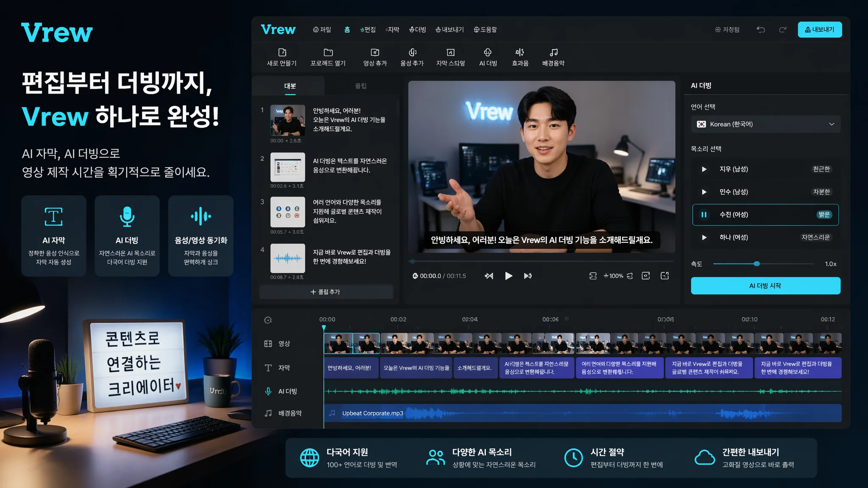Image resolution: width=868 pixels, height=488 pixels.
Task: Click AI 더빙 시작 button
Action: click(x=765, y=286)
